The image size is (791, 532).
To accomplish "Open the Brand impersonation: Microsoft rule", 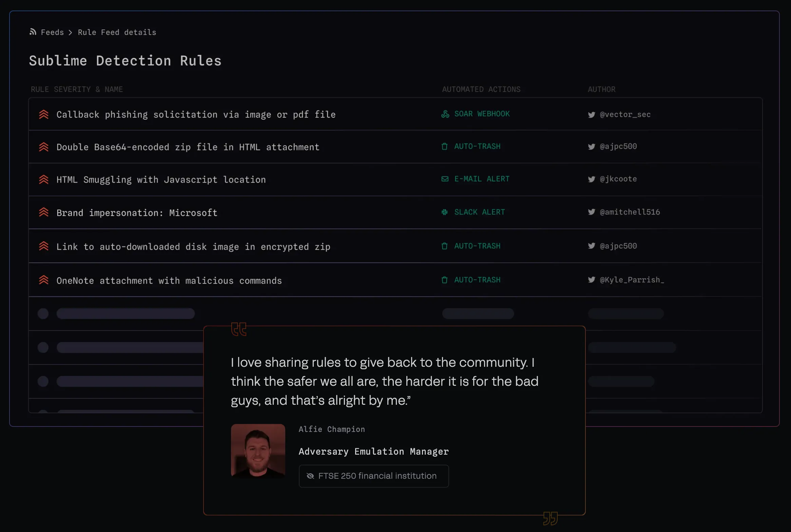I will pyautogui.click(x=137, y=213).
